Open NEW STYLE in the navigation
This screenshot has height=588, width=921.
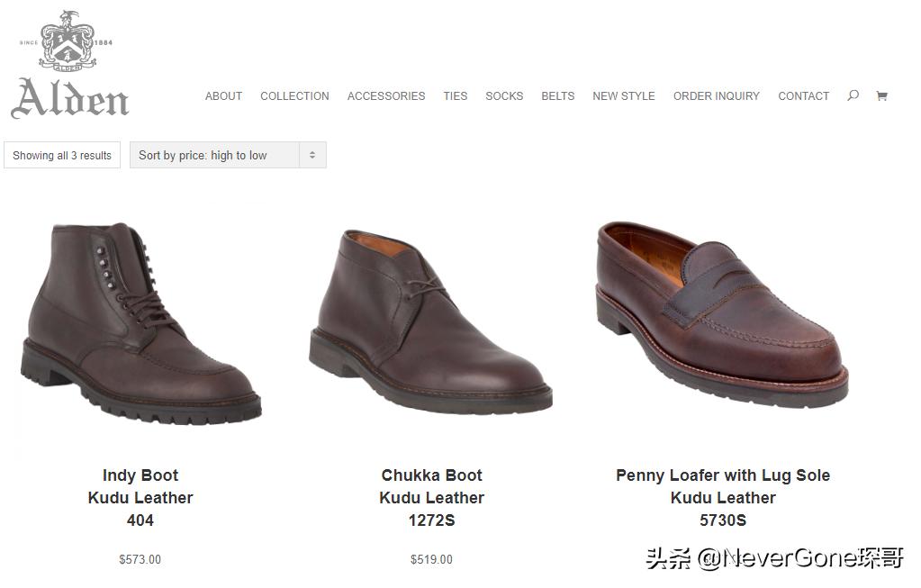tap(624, 96)
